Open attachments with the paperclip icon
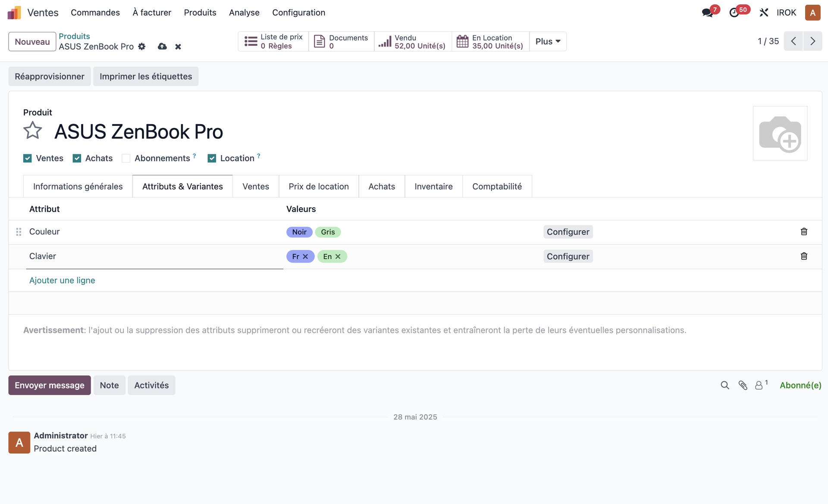This screenshot has height=504, width=828. (x=743, y=385)
